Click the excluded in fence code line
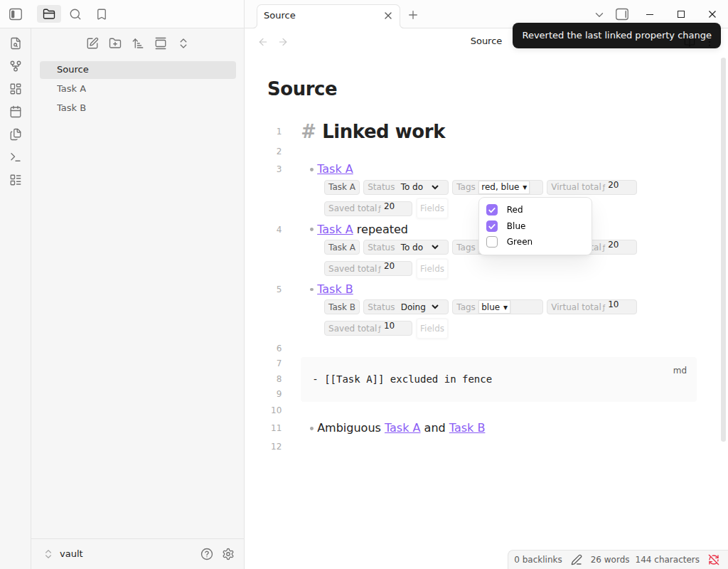 [x=402, y=379]
